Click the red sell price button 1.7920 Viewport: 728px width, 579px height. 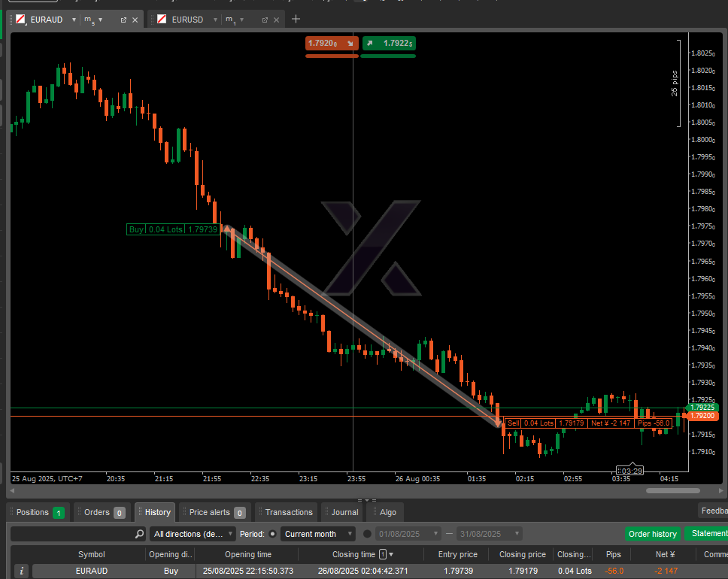[x=331, y=44]
